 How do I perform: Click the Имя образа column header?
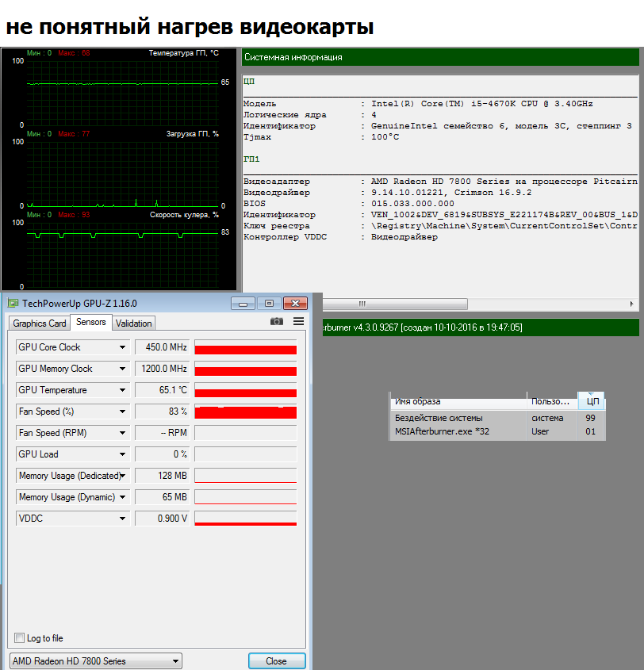click(458, 401)
